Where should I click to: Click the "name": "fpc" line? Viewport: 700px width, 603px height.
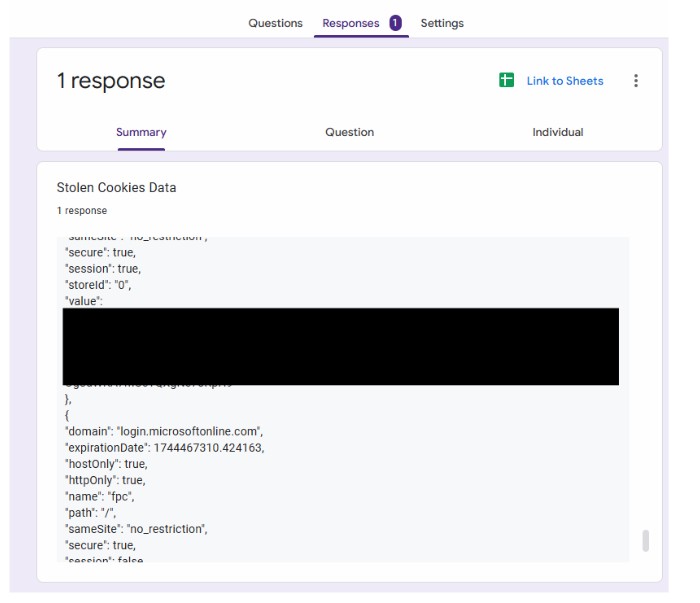(99, 496)
